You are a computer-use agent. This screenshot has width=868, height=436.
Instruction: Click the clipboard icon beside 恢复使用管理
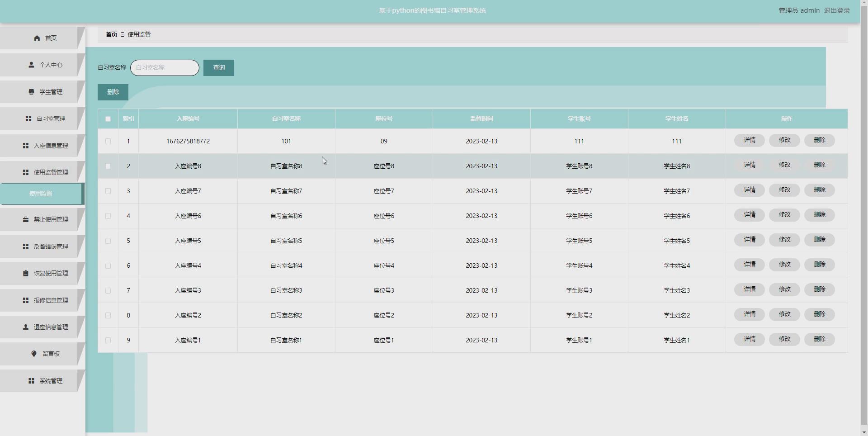tap(26, 273)
